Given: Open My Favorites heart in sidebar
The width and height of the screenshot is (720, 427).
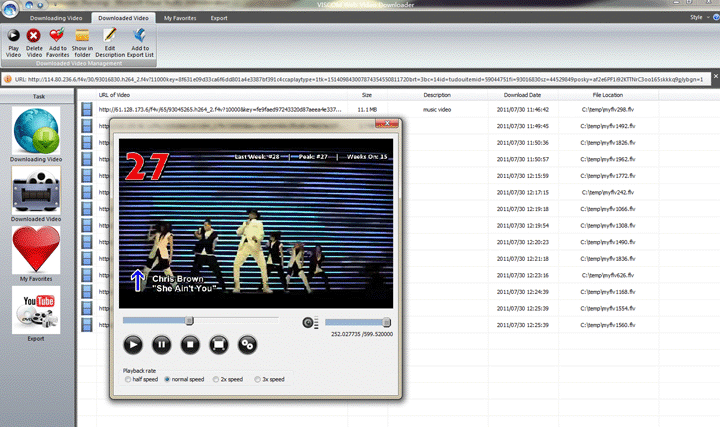Looking at the screenshot, I should (x=36, y=250).
